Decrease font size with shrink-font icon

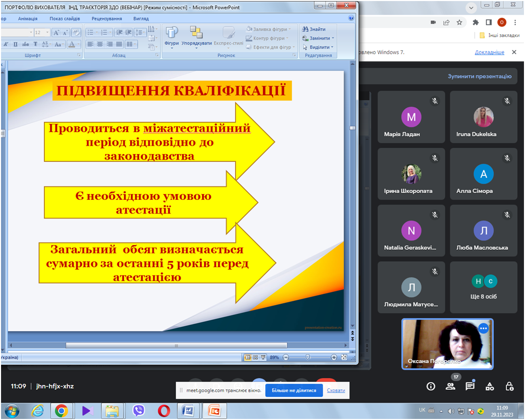click(x=65, y=32)
